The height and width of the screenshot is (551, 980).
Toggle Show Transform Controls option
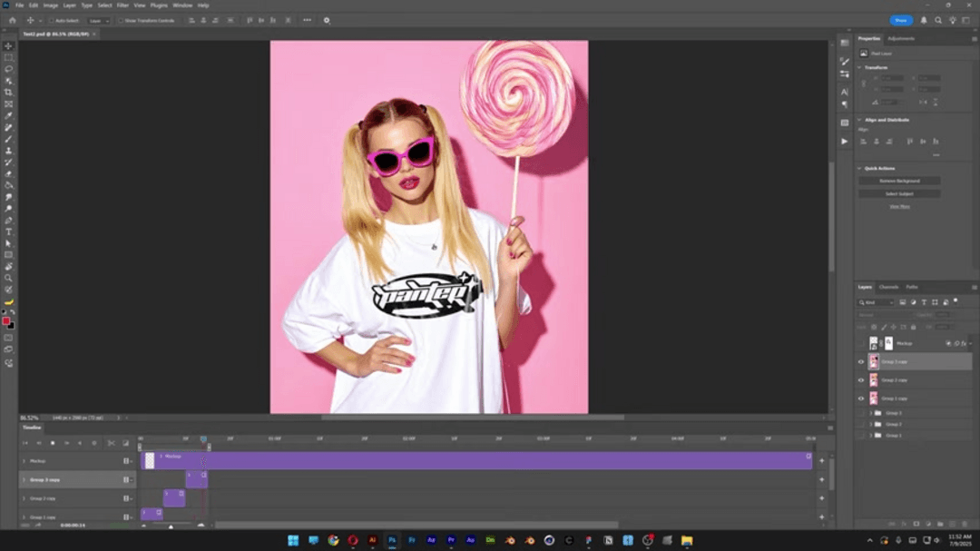click(120, 20)
